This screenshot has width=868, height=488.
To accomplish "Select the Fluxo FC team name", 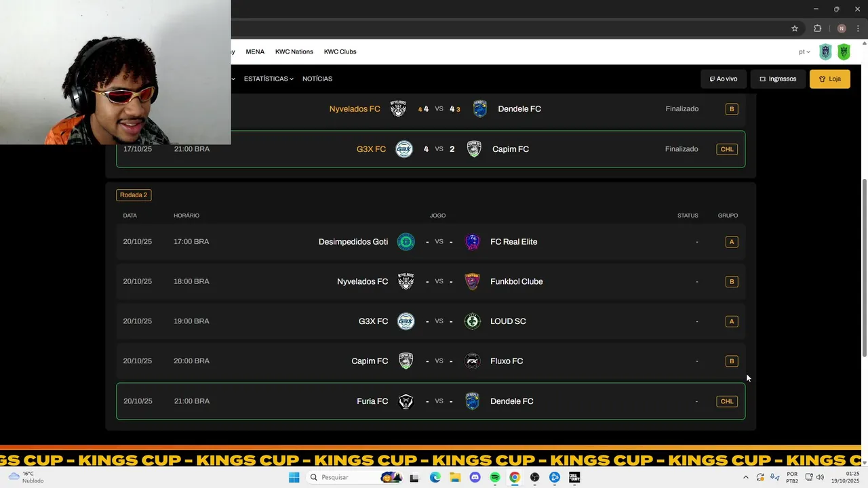I will 507,361.
